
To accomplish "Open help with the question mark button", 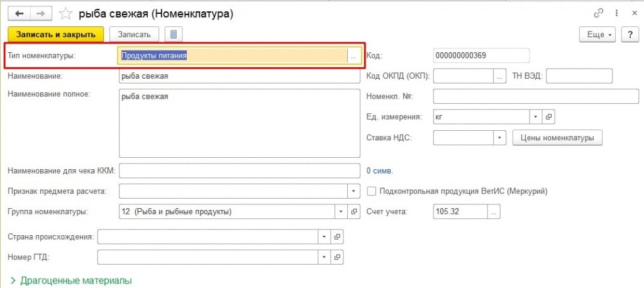I will (x=630, y=35).
